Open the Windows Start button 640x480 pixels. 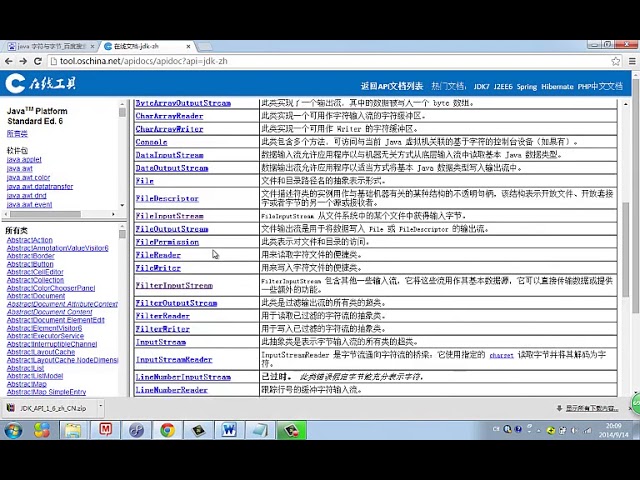coord(13,430)
